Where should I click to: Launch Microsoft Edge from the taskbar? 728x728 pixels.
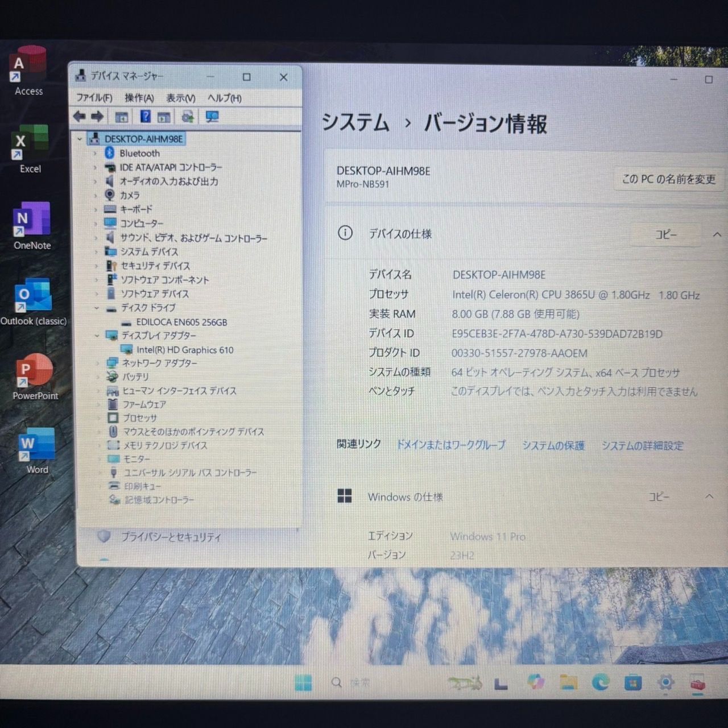coord(601,681)
